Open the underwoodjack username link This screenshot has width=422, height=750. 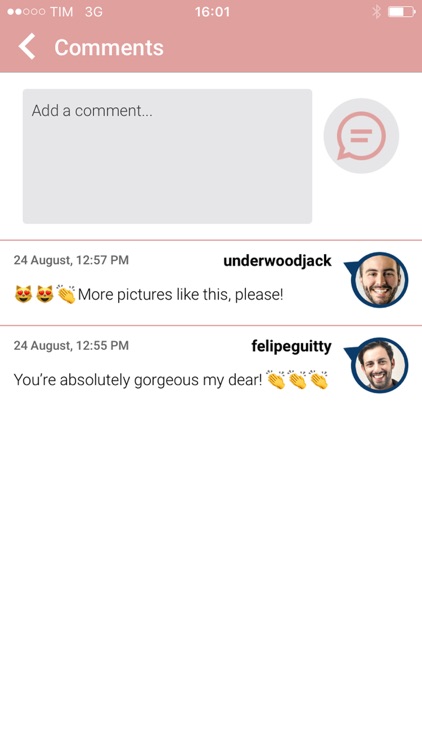277,261
